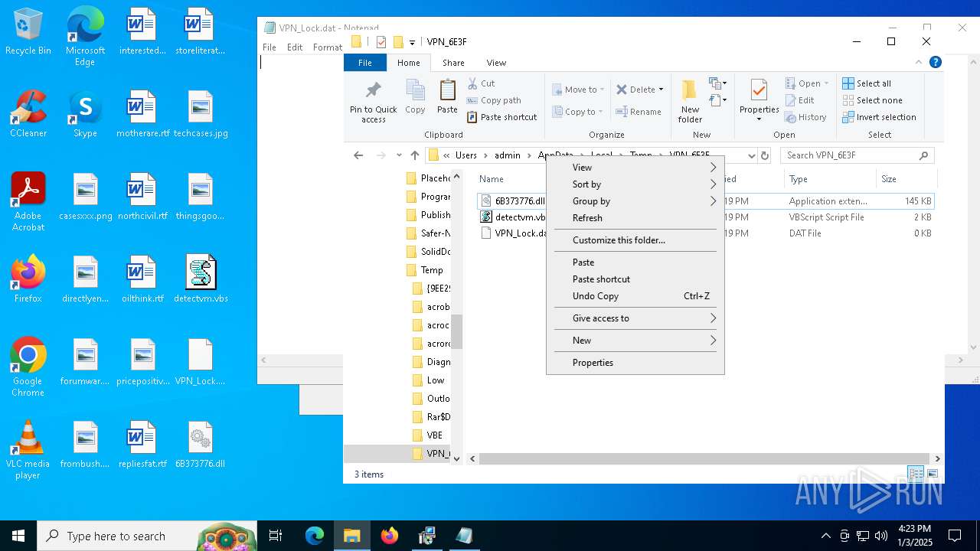
Task: Click the Explorer help icon
Action: point(935,63)
